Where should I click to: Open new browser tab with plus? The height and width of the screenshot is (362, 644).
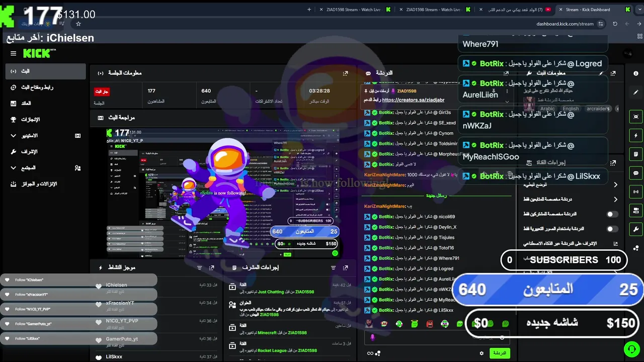click(x=309, y=9)
